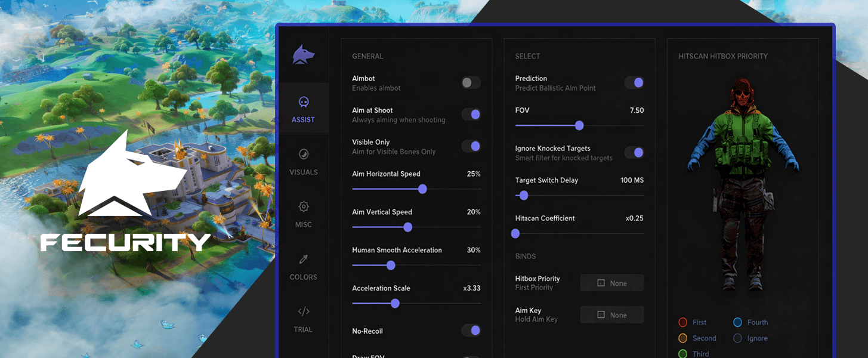Screen dimensions: 868x358
Task: Open the Hitbox Priority bind selector
Action: click(611, 283)
